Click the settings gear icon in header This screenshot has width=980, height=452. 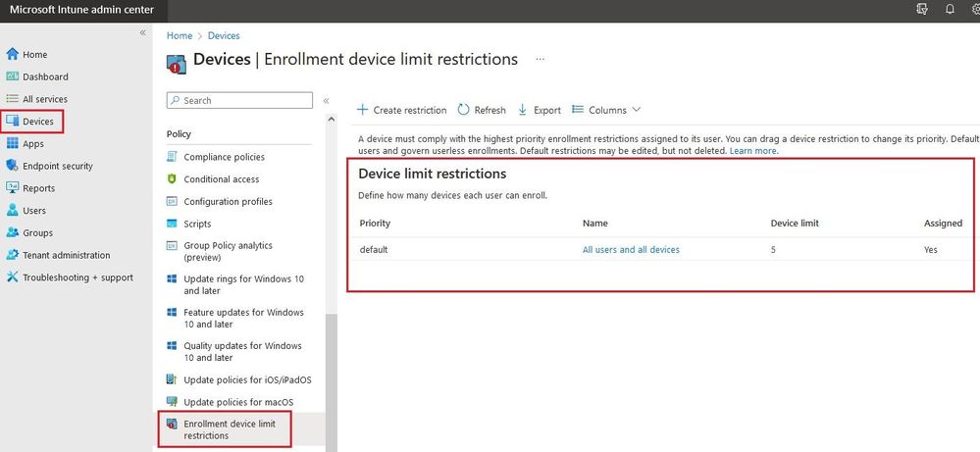[975, 10]
